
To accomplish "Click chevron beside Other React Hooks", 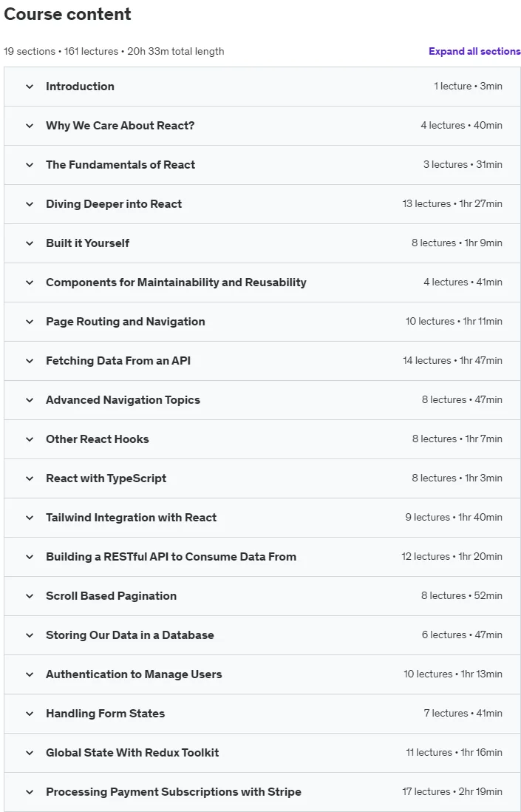I will click(x=30, y=439).
